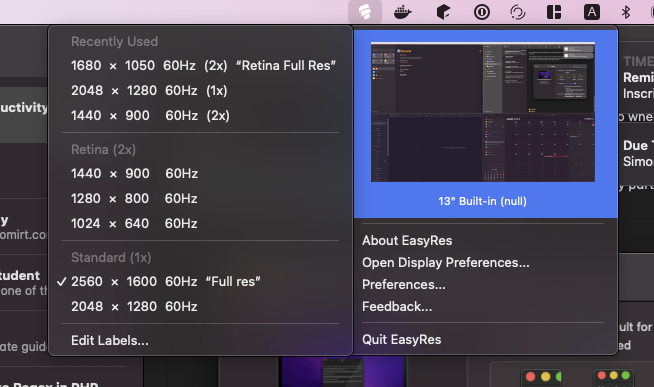Click the Feedback… menu item
The width and height of the screenshot is (654, 387).
pyautogui.click(x=485, y=307)
